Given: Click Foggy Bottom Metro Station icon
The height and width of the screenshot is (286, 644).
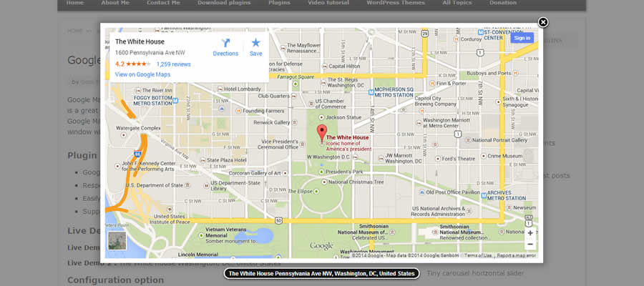Looking at the screenshot, I should click(x=175, y=101).
